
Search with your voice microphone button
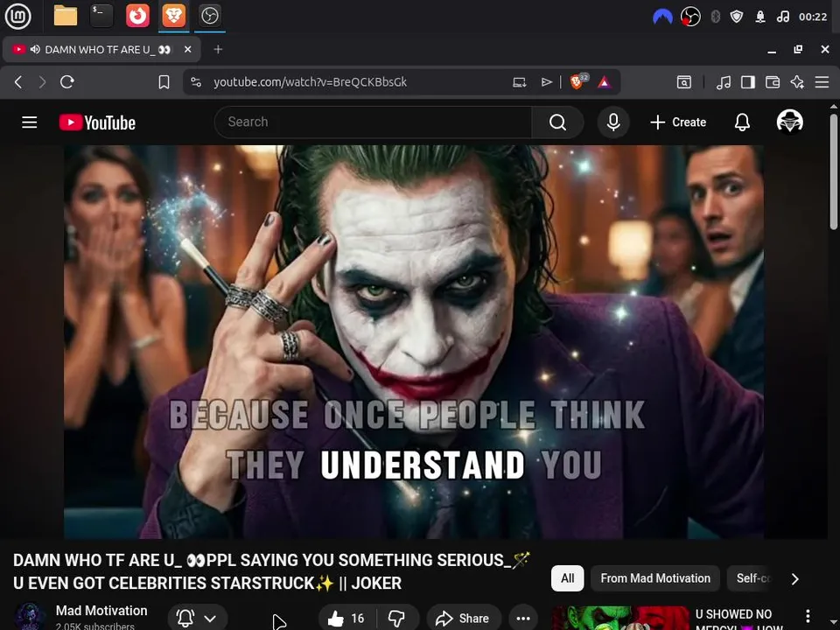(x=613, y=122)
